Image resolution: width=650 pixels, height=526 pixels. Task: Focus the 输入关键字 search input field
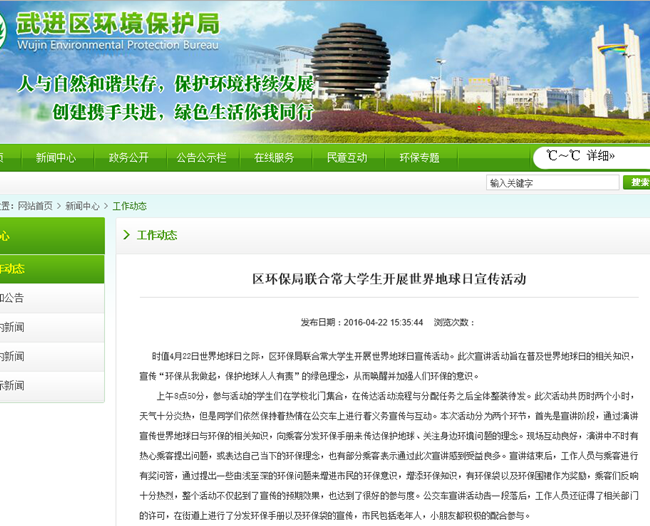tap(551, 183)
